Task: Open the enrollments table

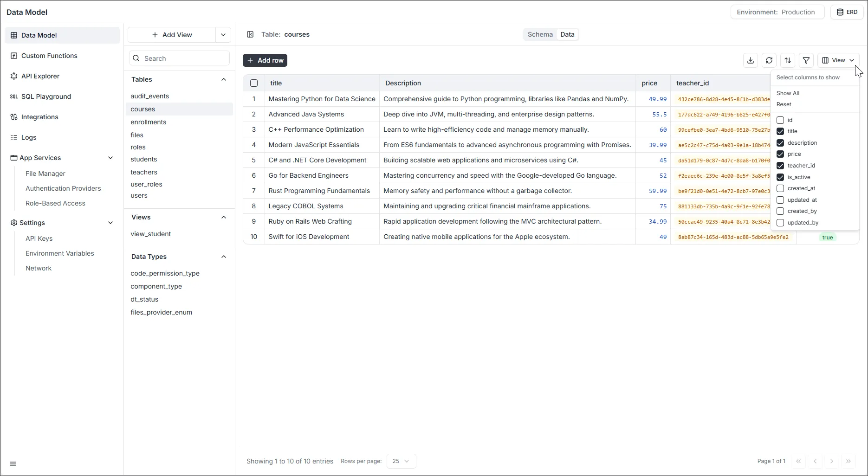Action: pyautogui.click(x=149, y=122)
